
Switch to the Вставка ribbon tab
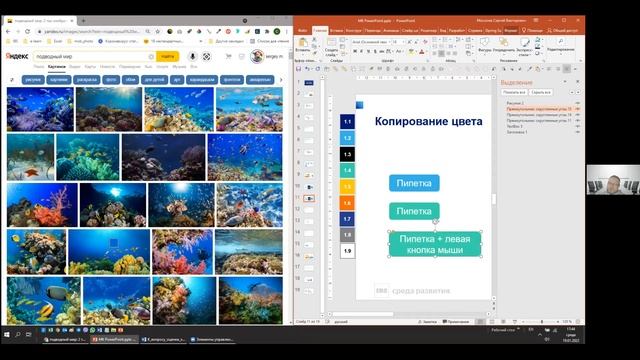pyautogui.click(x=336, y=31)
